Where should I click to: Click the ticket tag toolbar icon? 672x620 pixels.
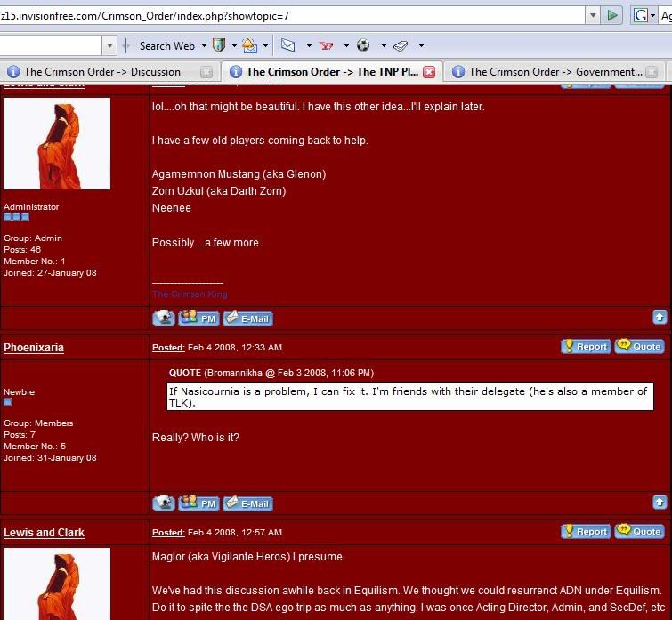tap(401, 45)
